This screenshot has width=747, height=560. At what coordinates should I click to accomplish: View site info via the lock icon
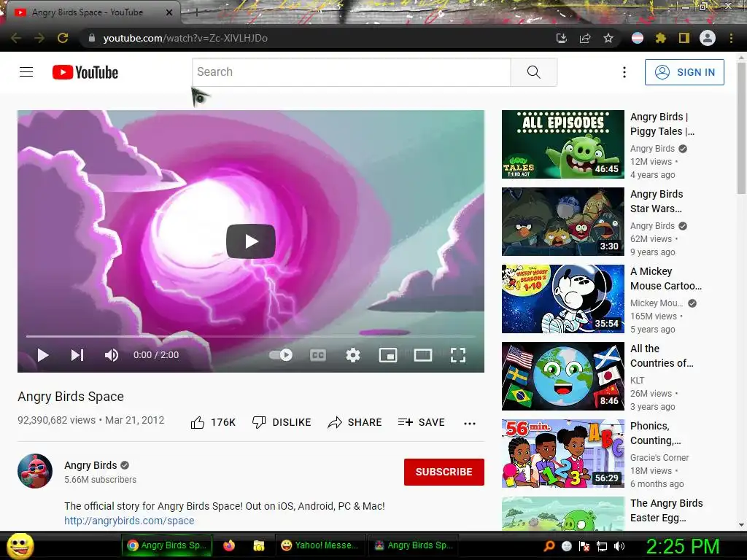click(91, 38)
